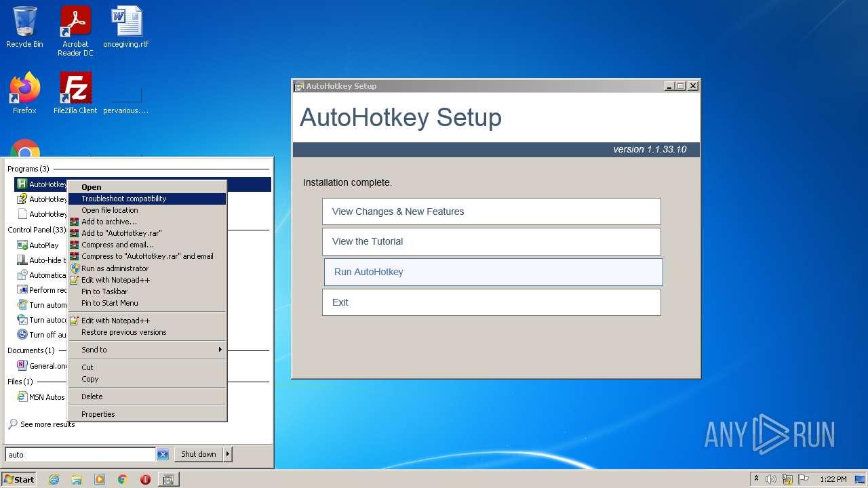The height and width of the screenshot is (488, 868).
Task: Click Exit in AutoHotkey Setup
Action: 492,302
